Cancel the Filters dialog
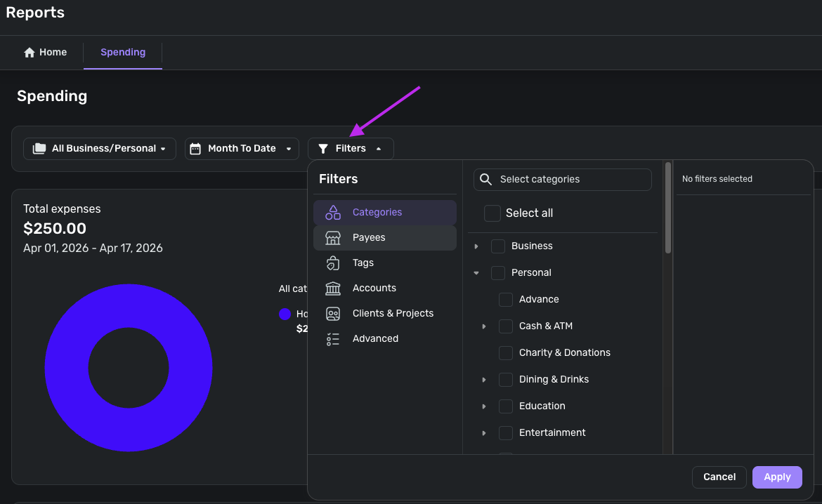The height and width of the screenshot is (504, 822). (719, 477)
